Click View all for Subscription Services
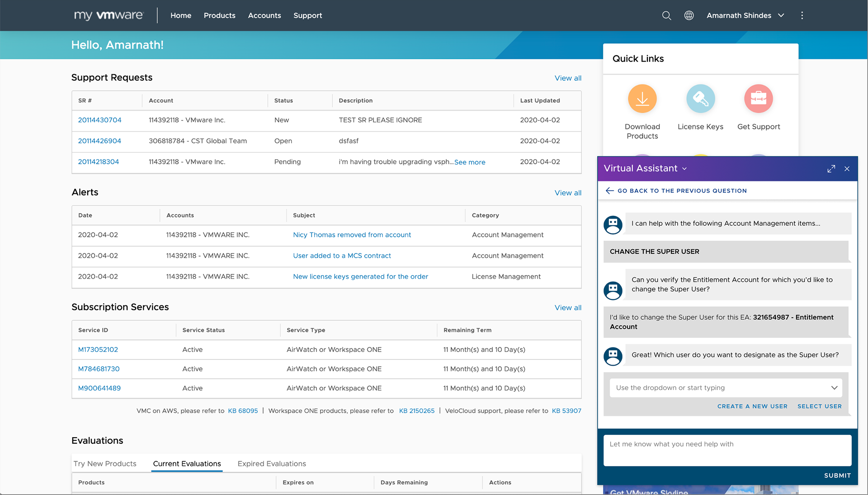 tap(568, 308)
